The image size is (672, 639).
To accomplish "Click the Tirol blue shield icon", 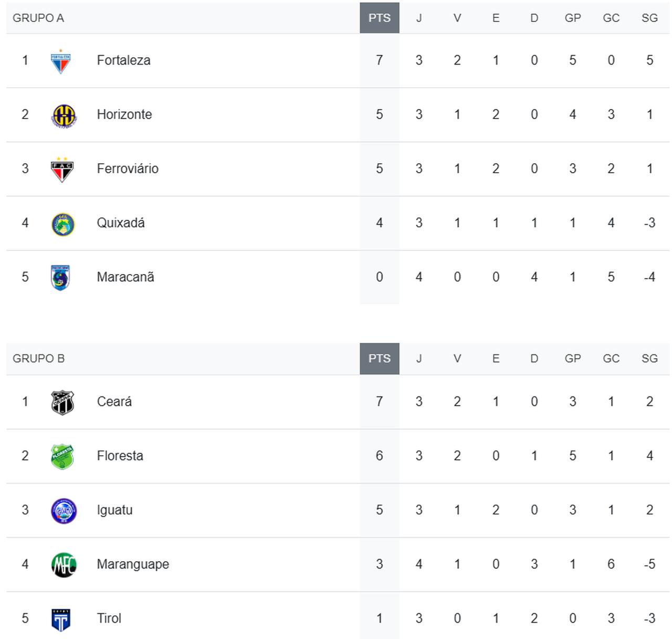I will point(61,620).
